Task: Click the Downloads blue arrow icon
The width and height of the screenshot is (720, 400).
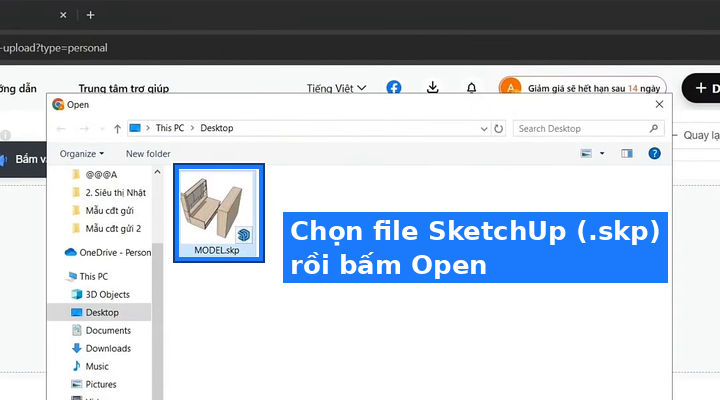Action: click(77, 348)
